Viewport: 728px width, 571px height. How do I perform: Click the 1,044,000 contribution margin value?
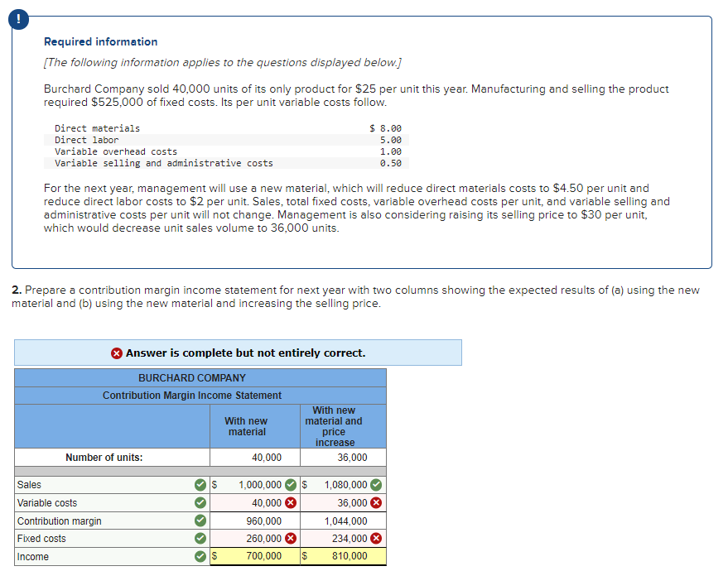click(346, 521)
